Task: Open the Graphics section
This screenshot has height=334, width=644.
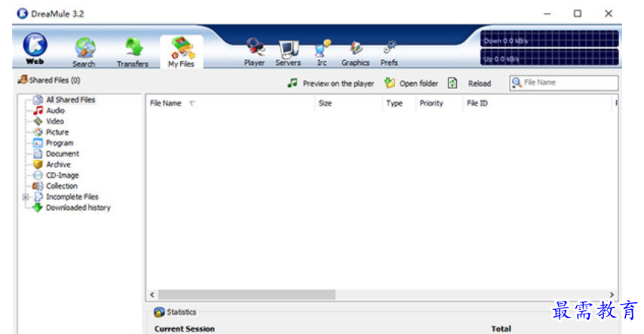Action: (355, 52)
